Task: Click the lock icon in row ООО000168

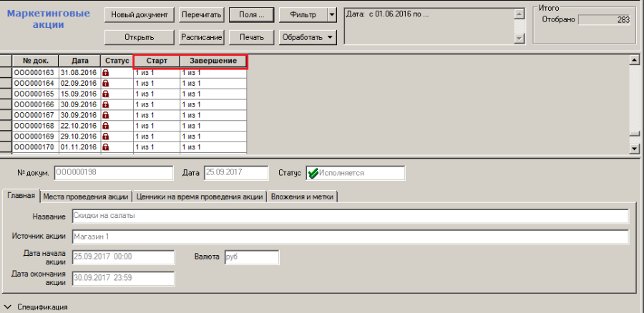Action: click(x=106, y=126)
